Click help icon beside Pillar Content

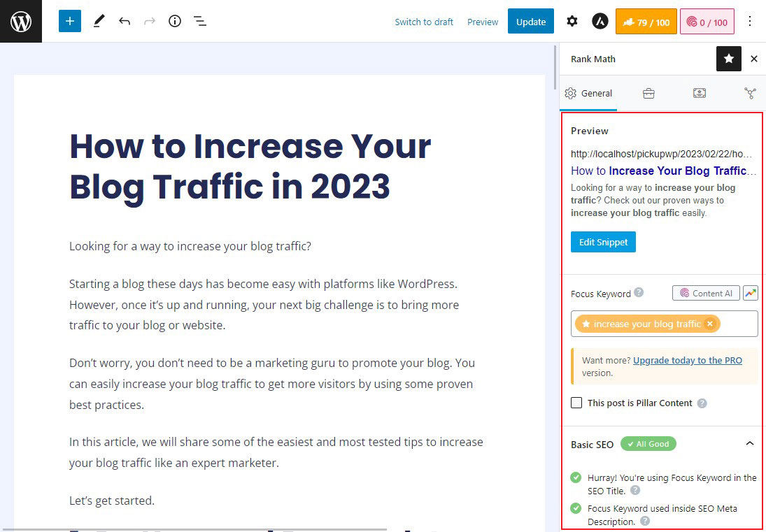click(702, 403)
